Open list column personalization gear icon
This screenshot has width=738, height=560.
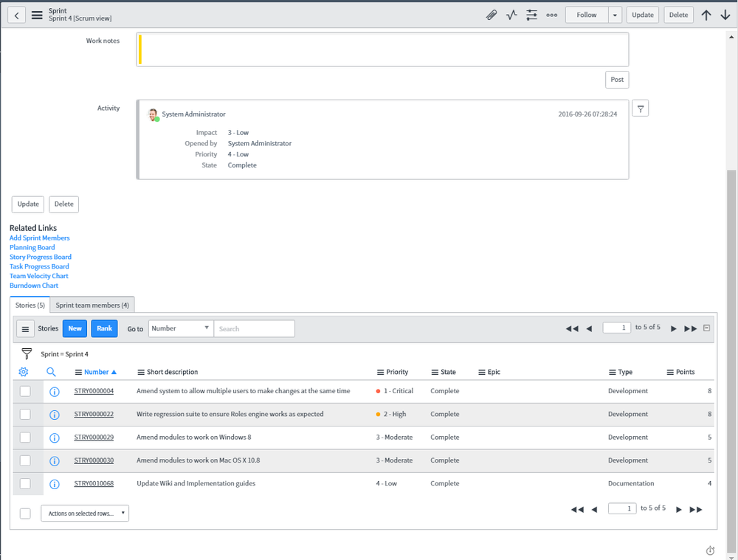pos(23,372)
